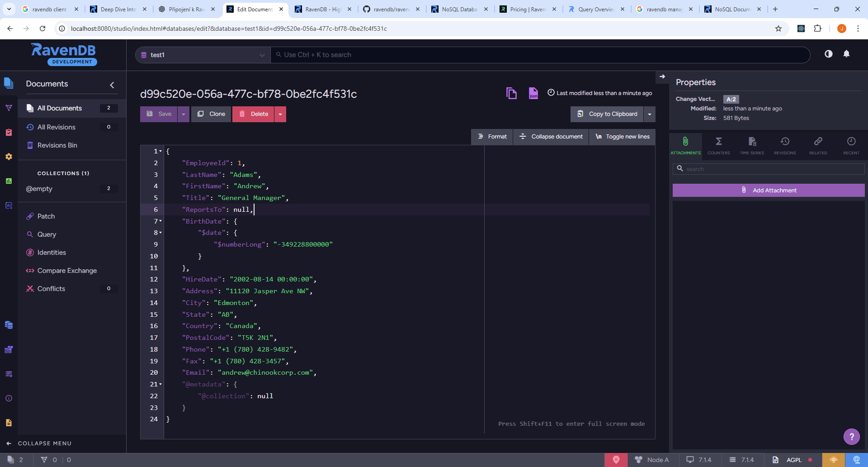Click the Add Attachment button
This screenshot has height=467, width=868.
[768, 191]
